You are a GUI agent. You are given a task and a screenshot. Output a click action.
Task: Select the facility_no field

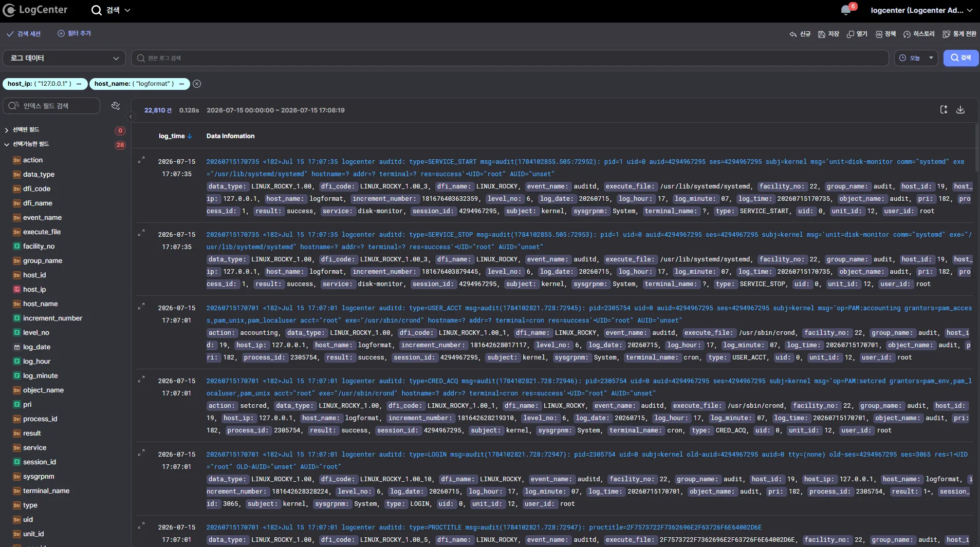[39, 247]
